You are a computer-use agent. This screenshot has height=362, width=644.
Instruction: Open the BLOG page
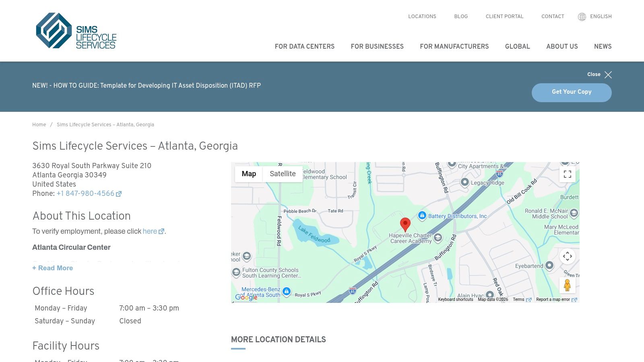click(461, 16)
